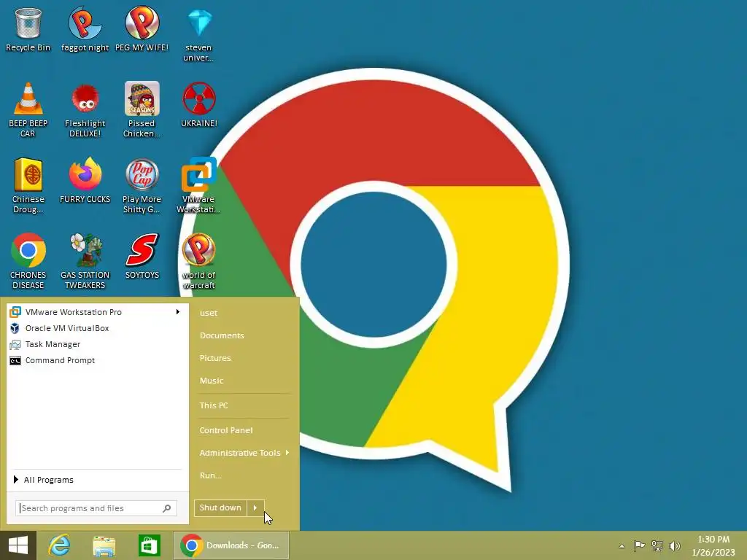This screenshot has width=747, height=560.
Task: Show hidden tray icons arrow
Action: coord(622,546)
